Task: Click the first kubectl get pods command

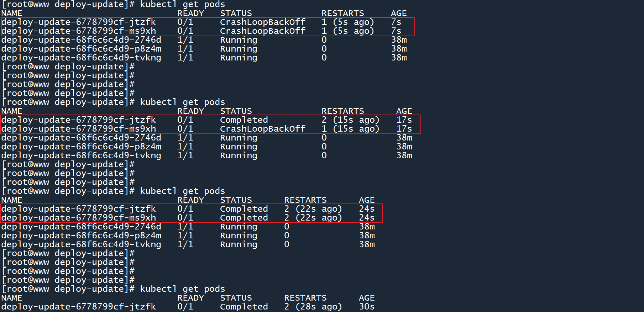Action: 182,4
